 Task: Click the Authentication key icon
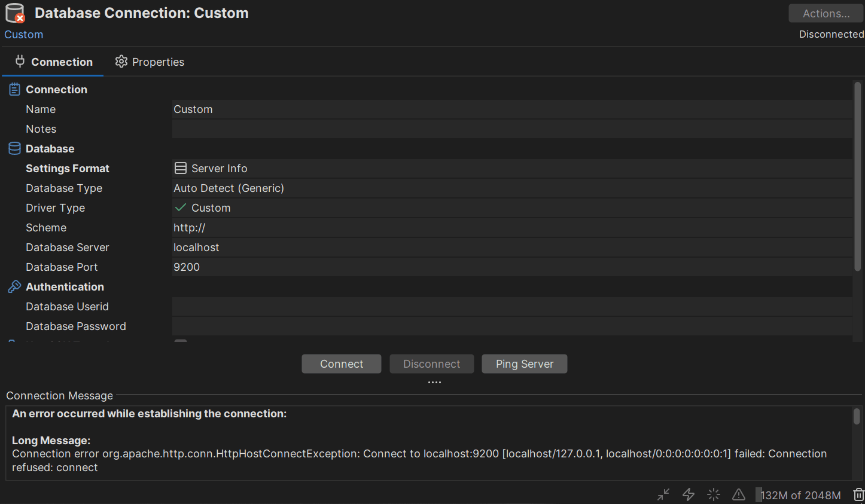click(x=14, y=286)
